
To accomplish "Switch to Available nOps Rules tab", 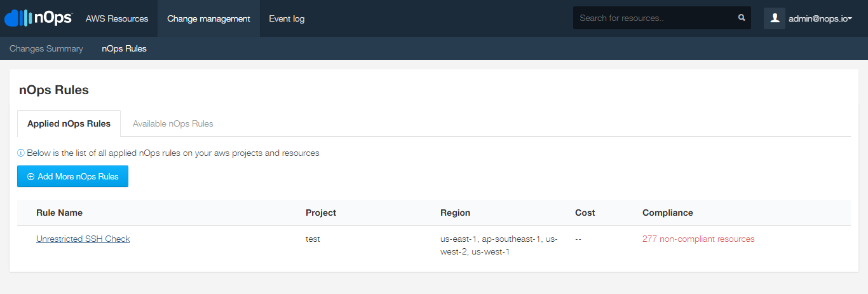I will [x=173, y=123].
